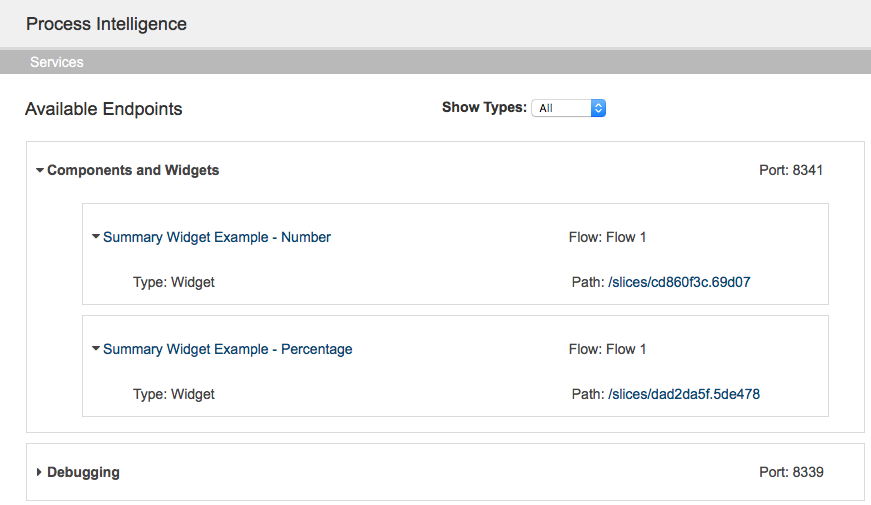The height and width of the screenshot is (505, 871).
Task: Click the Process Intelligence title
Action: (106, 24)
